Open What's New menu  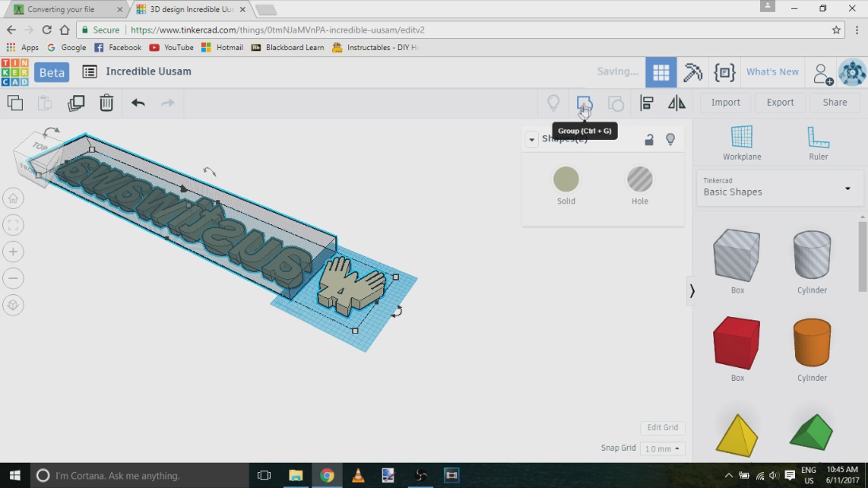pos(772,72)
